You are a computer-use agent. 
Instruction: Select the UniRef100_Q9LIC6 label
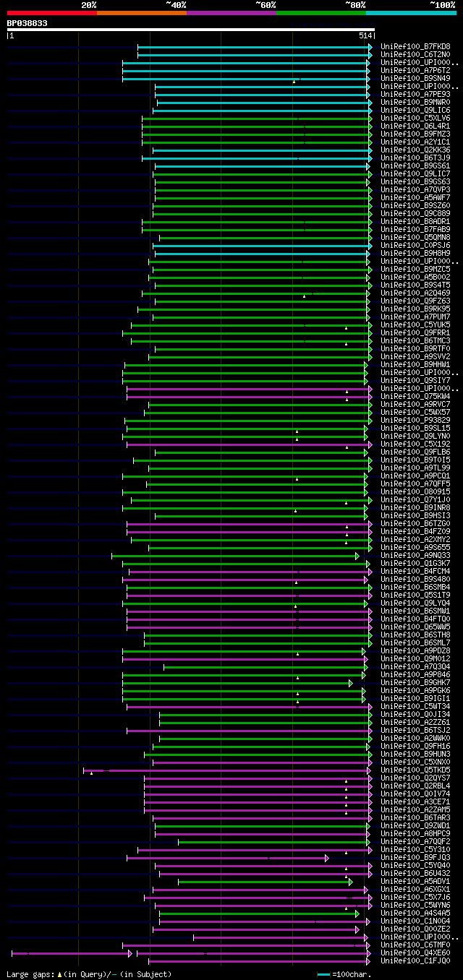tap(415, 110)
